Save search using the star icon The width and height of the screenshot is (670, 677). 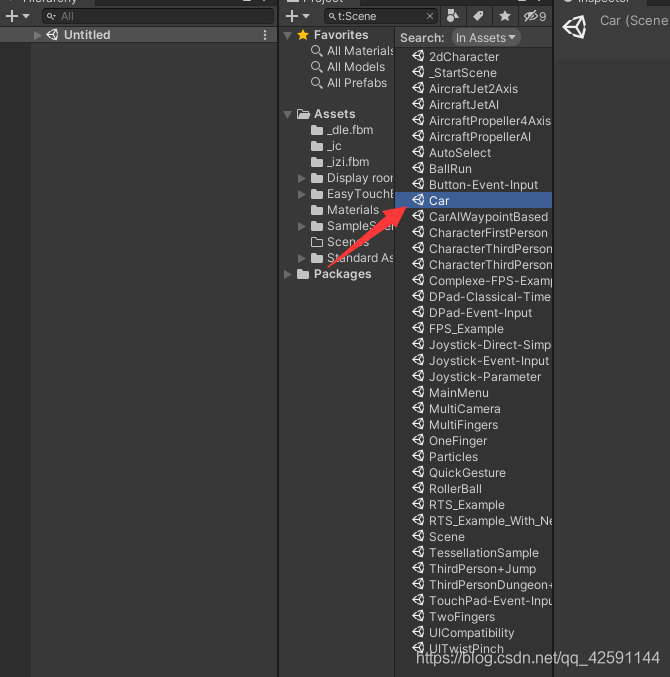point(505,16)
